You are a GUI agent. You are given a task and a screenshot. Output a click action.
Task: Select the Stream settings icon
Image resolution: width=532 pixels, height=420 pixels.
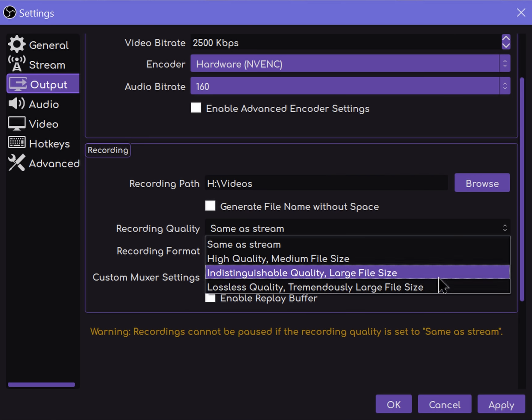tap(17, 63)
